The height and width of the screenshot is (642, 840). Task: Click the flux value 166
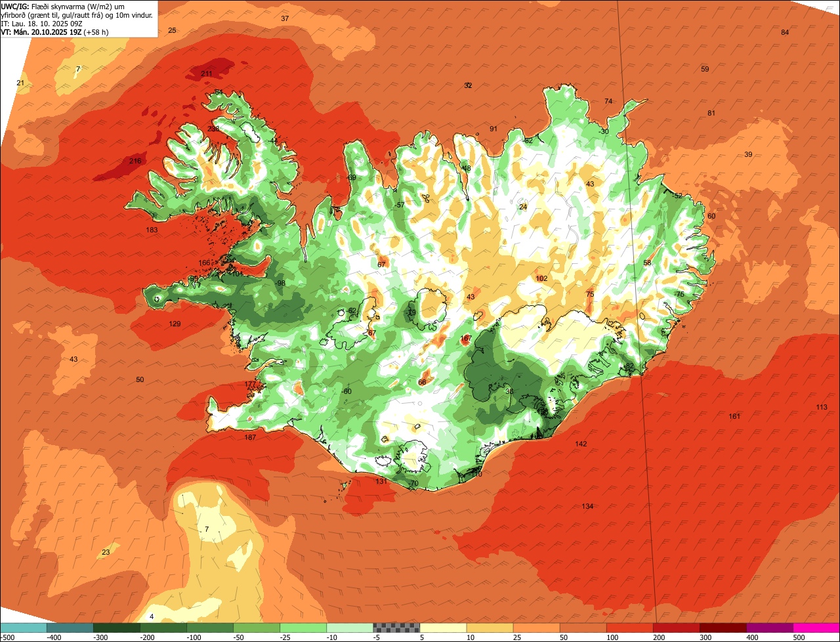[x=205, y=263]
